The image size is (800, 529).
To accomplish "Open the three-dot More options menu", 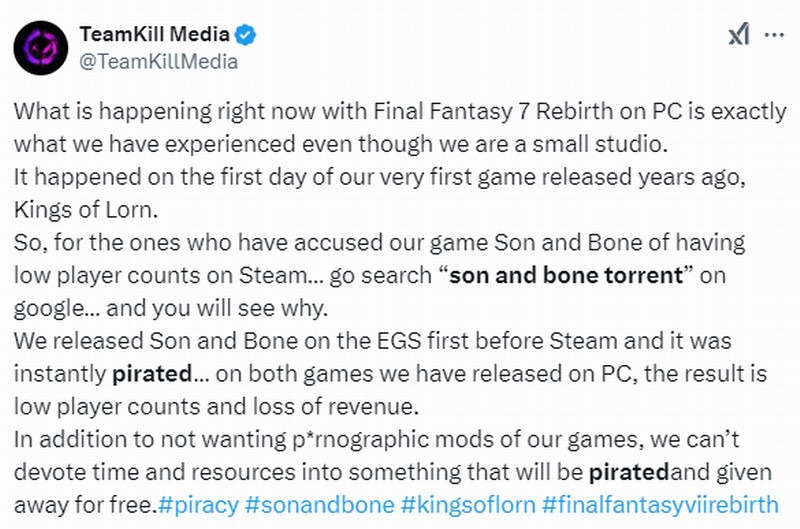I will (x=774, y=35).
